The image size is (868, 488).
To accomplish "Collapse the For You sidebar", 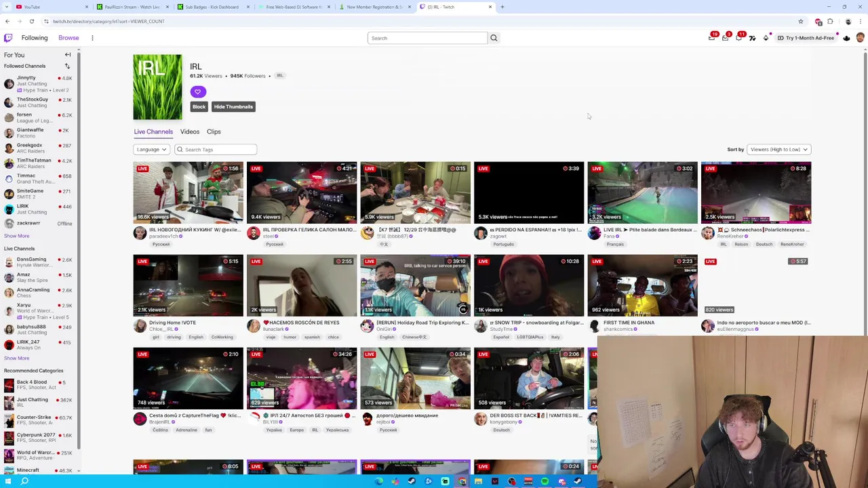I will click(68, 55).
